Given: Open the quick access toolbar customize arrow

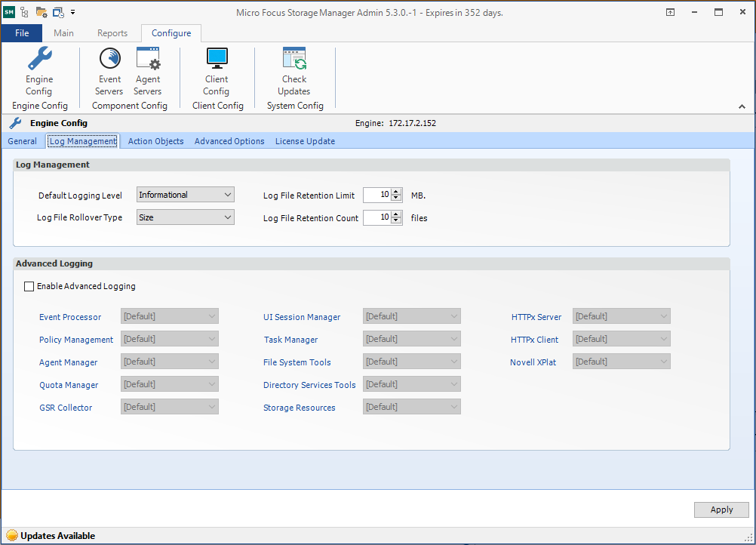Looking at the screenshot, I should 73,12.
